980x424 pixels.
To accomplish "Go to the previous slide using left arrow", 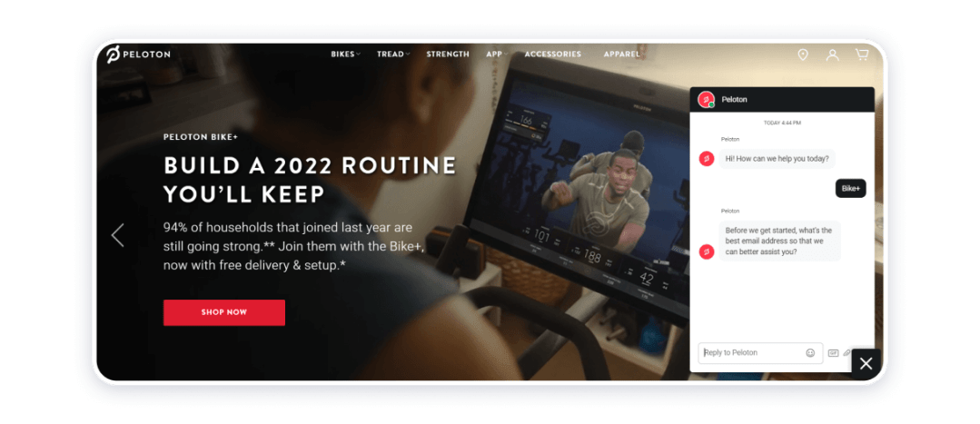I will coord(117,235).
